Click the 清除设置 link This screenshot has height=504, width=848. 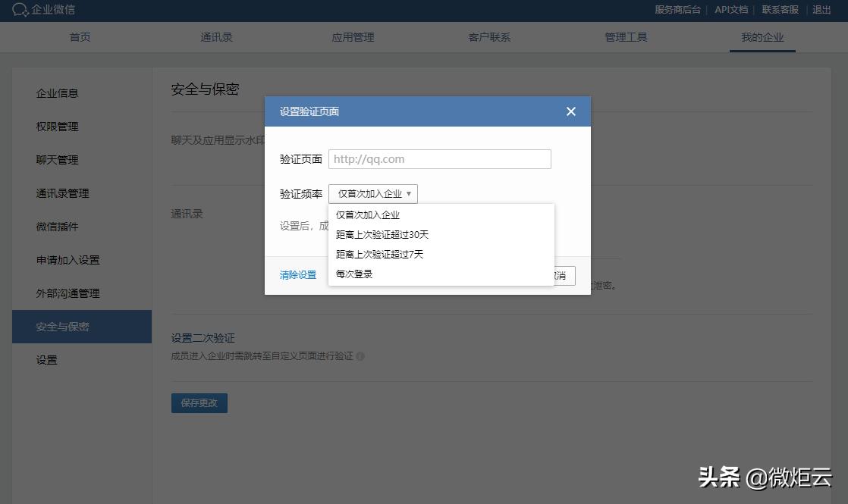(x=299, y=275)
